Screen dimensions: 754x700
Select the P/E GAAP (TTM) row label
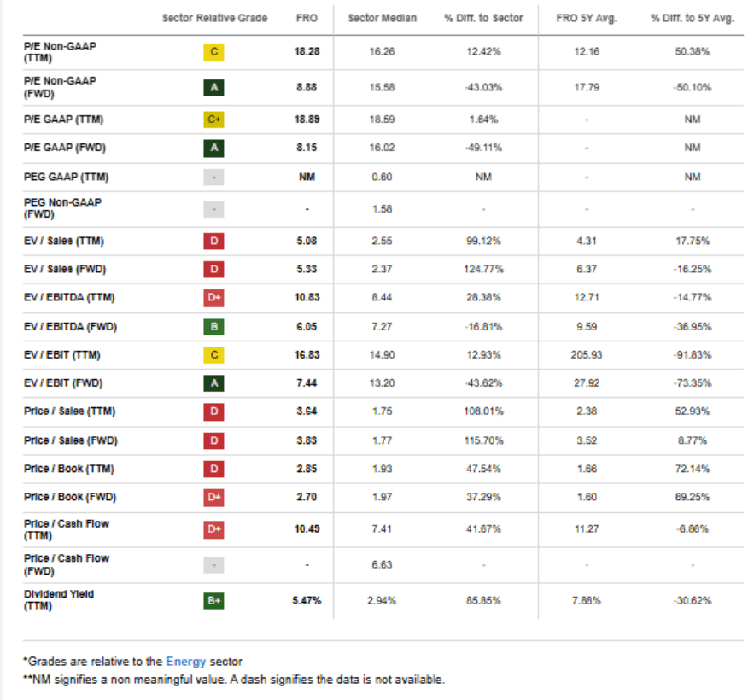[x=63, y=120]
